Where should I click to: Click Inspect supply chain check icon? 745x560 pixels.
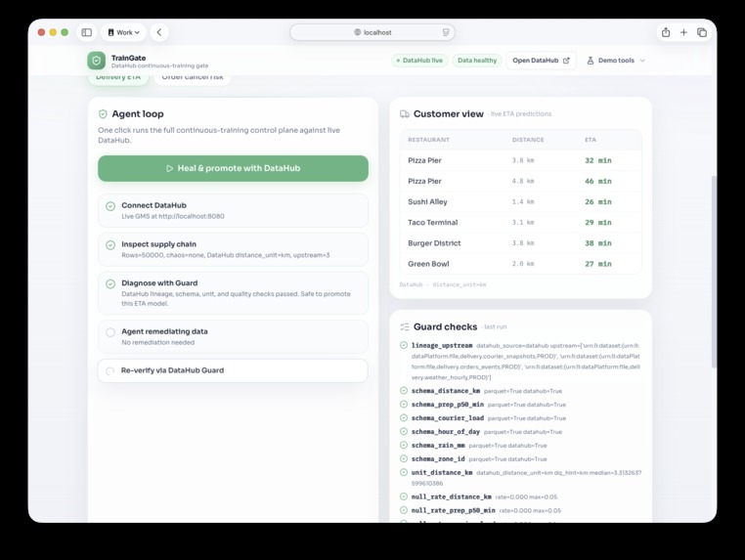[110, 245]
